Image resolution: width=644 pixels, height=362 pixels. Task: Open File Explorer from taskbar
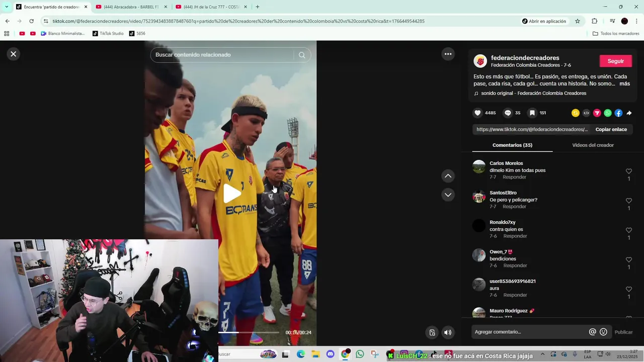pyautogui.click(x=315, y=354)
